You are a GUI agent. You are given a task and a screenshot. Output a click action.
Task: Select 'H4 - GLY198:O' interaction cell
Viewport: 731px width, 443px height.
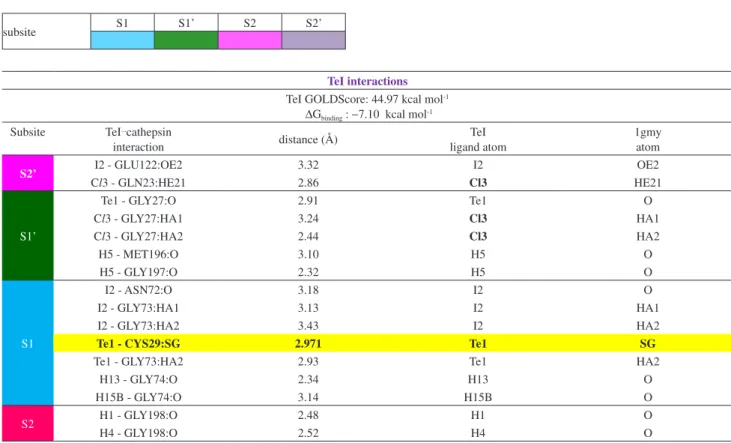click(138, 433)
